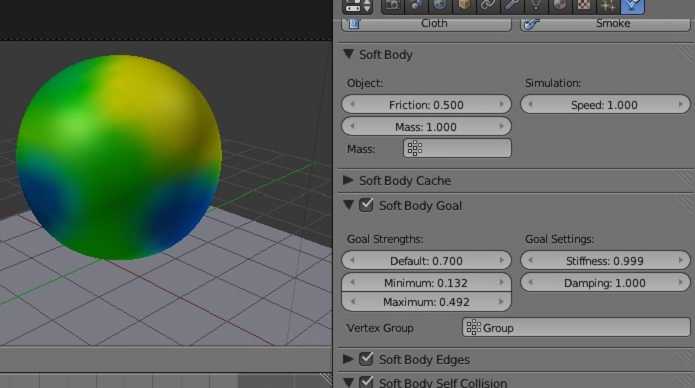The height and width of the screenshot is (388, 695).
Task: Increase Maximum with right arrow
Action: (x=501, y=302)
